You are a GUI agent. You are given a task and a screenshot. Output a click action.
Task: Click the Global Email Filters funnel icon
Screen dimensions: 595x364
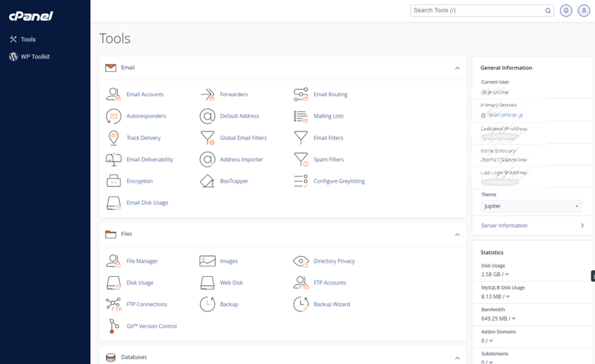pyautogui.click(x=207, y=138)
